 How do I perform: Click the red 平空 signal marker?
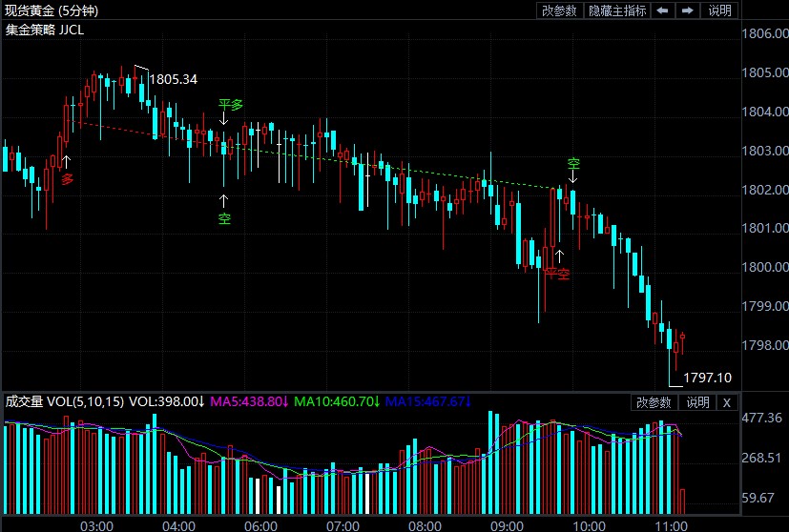pos(556,274)
